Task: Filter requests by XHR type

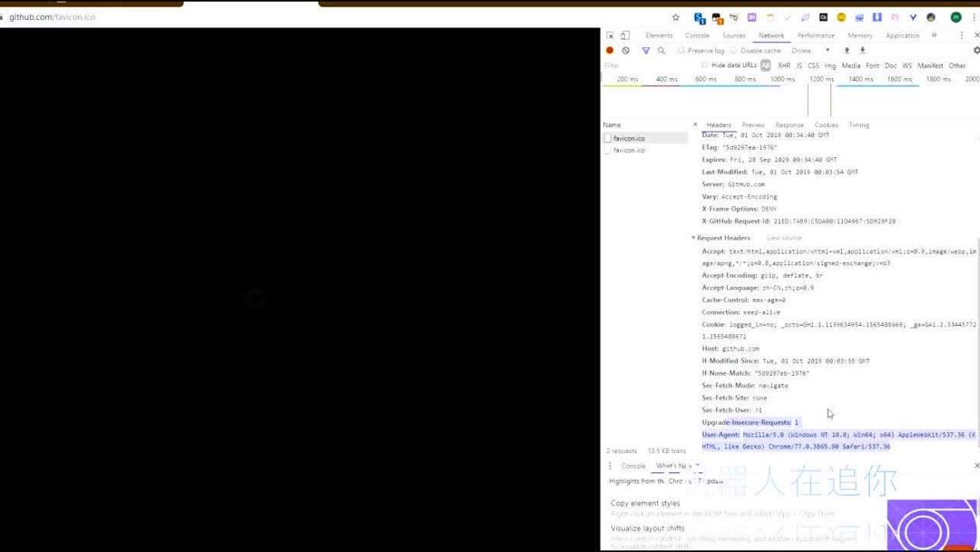Action: 783,65
